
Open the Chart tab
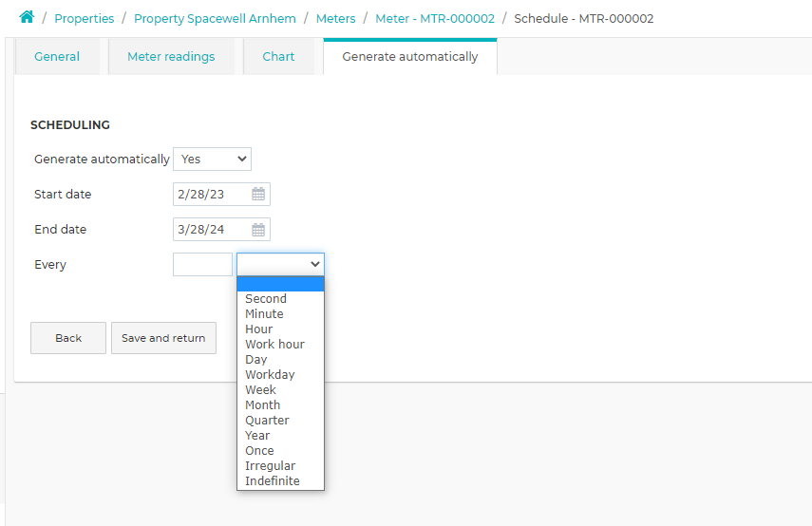[278, 56]
